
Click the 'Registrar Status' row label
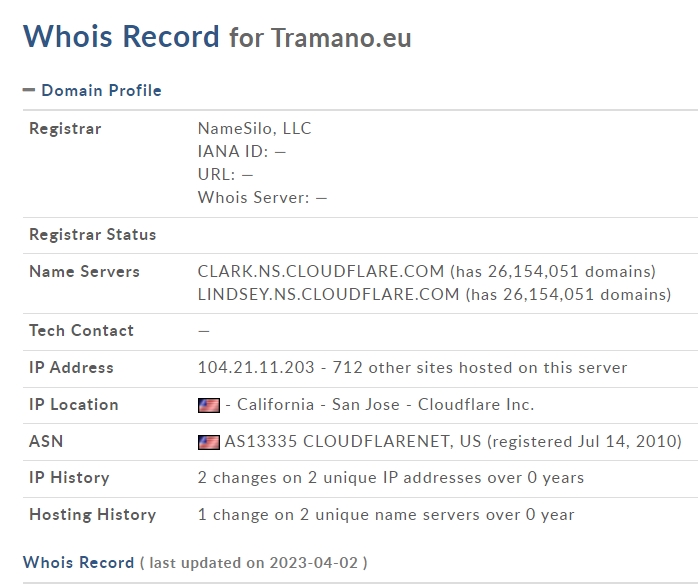click(x=93, y=235)
